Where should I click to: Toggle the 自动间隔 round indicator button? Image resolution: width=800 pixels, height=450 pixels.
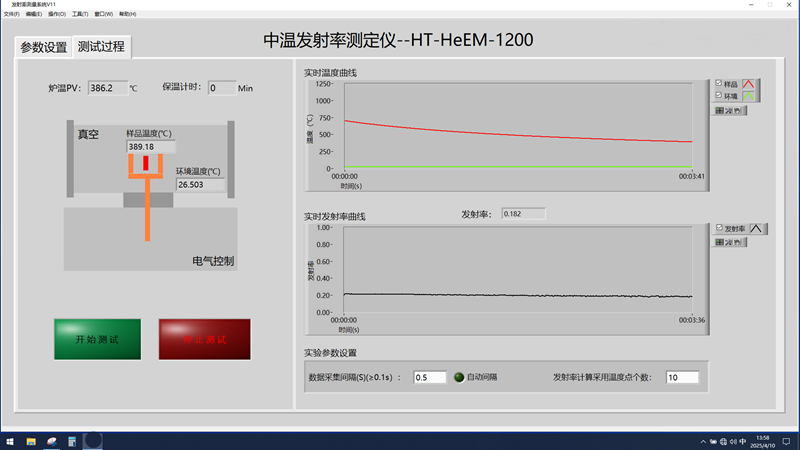459,377
